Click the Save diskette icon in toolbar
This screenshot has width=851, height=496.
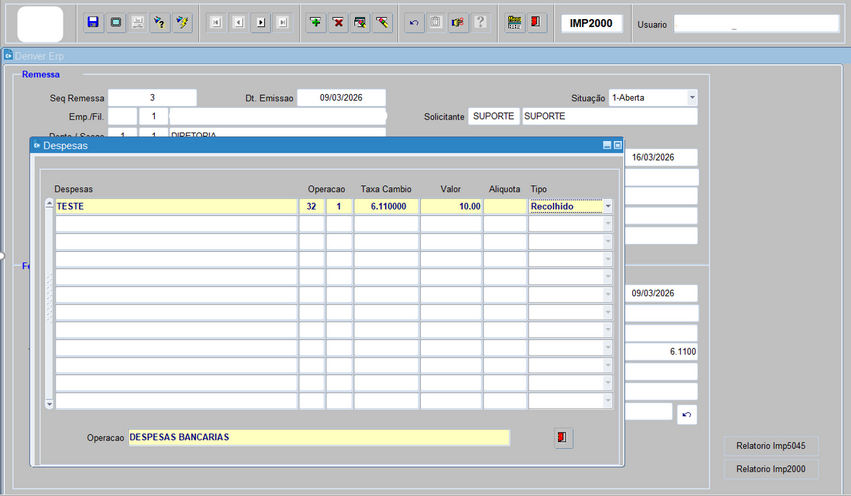tap(93, 23)
